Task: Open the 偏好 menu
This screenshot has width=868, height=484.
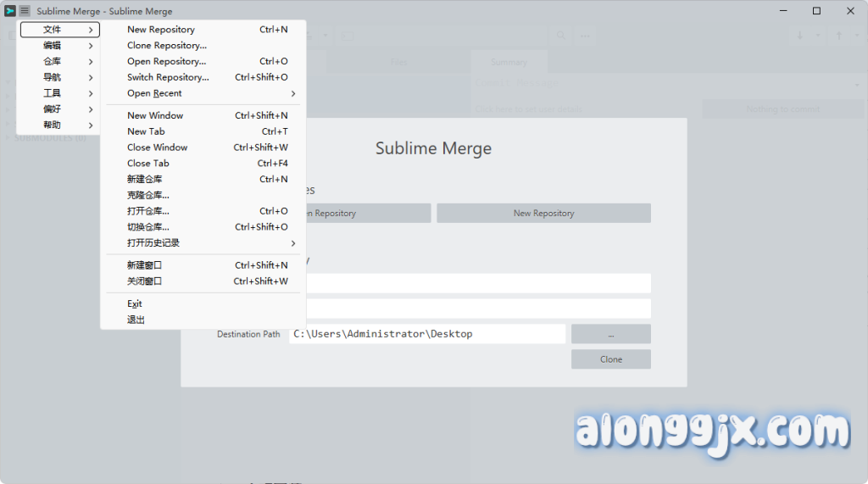Action: click(59, 109)
